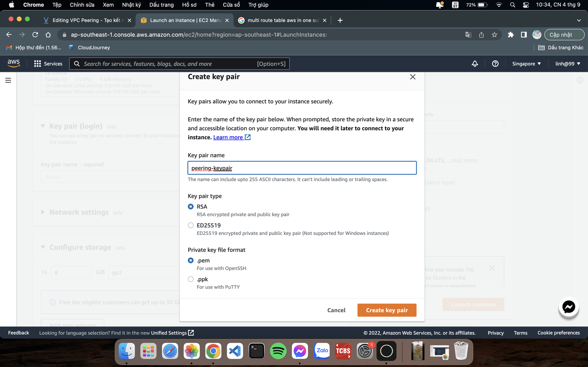588x367 pixels.
Task: Open Visual Studio Code from the Dock
Action: click(235, 351)
